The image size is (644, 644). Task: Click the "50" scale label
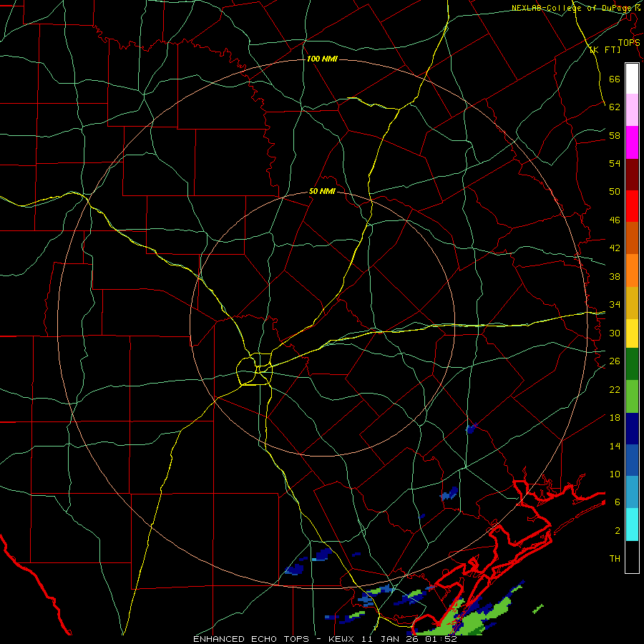pyautogui.click(x=615, y=192)
